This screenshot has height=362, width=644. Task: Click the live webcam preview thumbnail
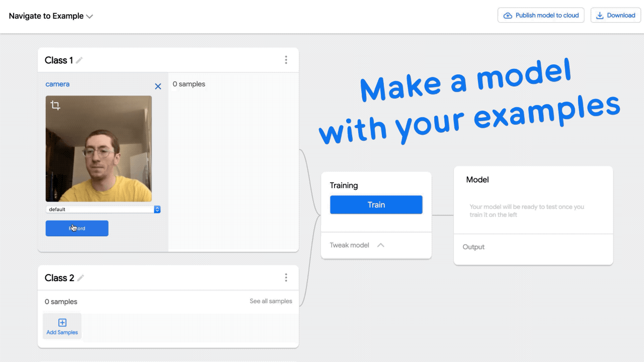pyautogui.click(x=99, y=148)
